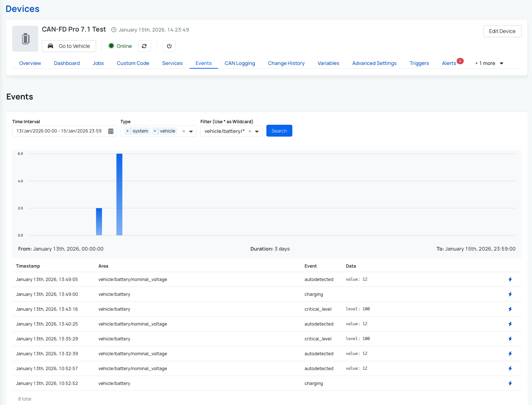This screenshot has height=405, width=532.
Task: Click the tallest blue bar in the events chart
Action: (119, 193)
